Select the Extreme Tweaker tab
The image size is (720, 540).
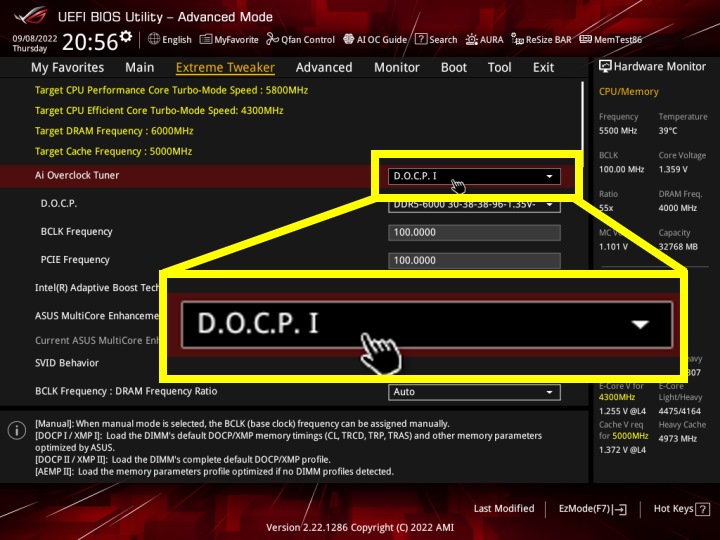pos(225,68)
